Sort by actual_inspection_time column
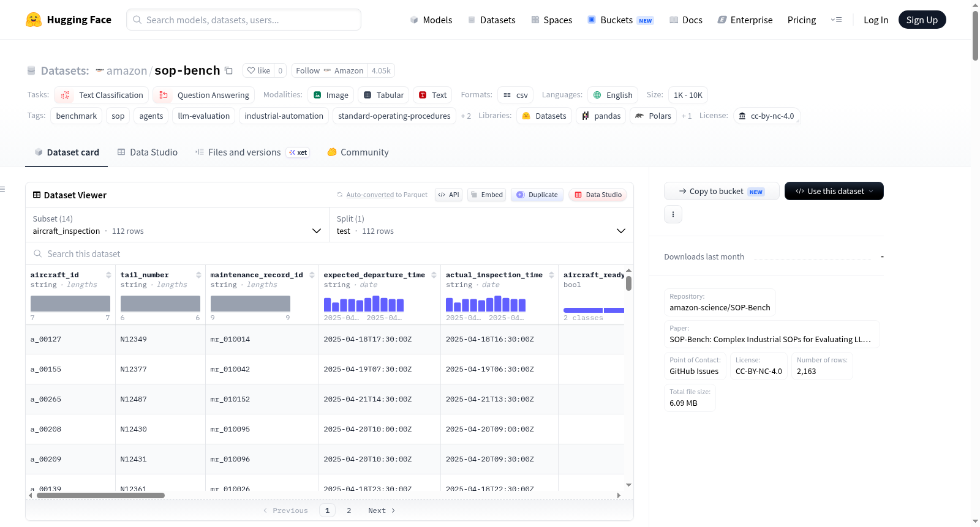Screen dimensions: 980x527 tap(551, 275)
